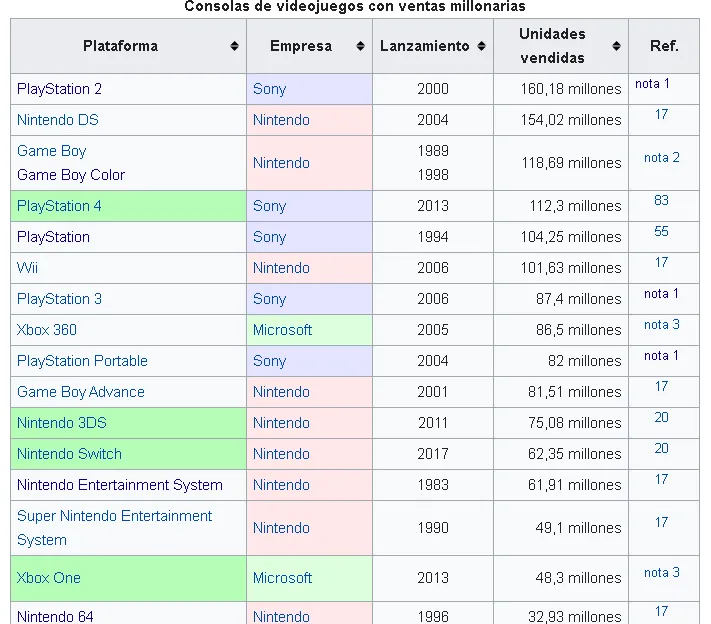Click Sony in the PlayStation Portable row

[269, 361]
